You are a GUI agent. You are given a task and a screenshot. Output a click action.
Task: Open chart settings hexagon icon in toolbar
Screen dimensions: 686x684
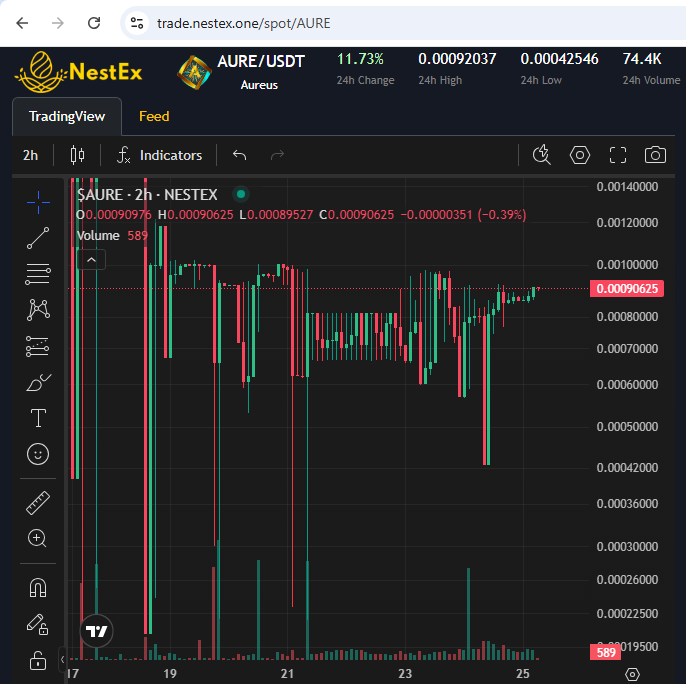coord(580,155)
